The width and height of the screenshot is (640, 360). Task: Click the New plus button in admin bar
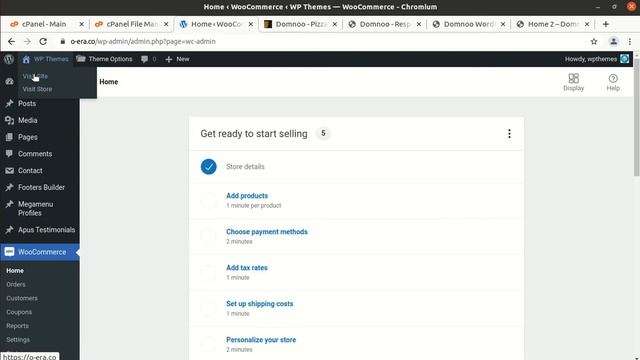(177, 59)
